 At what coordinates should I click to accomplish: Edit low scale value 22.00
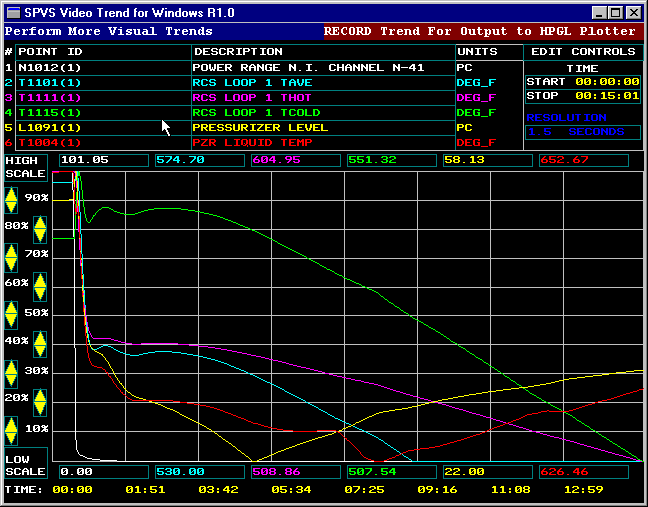click(487, 472)
